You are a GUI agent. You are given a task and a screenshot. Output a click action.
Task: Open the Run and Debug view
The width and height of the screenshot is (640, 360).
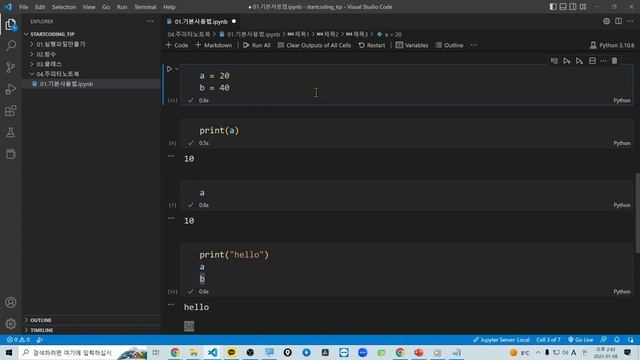pyautogui.click(x=11, y=89)
